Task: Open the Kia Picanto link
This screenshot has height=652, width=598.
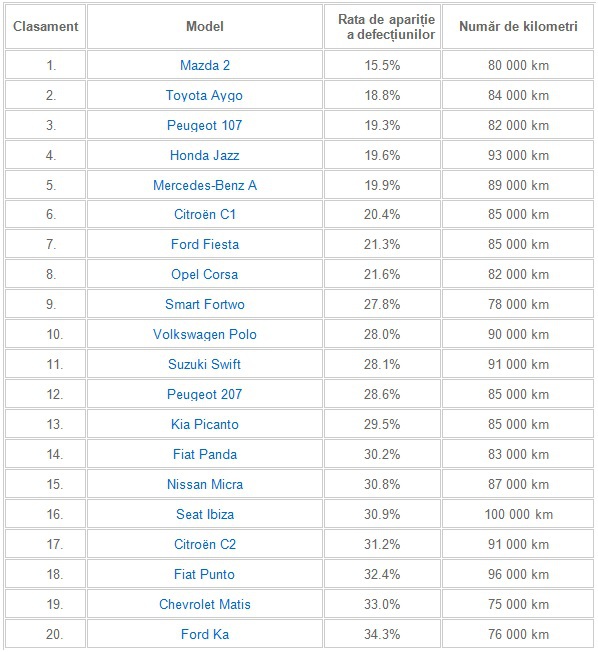Action: [205, 424]
